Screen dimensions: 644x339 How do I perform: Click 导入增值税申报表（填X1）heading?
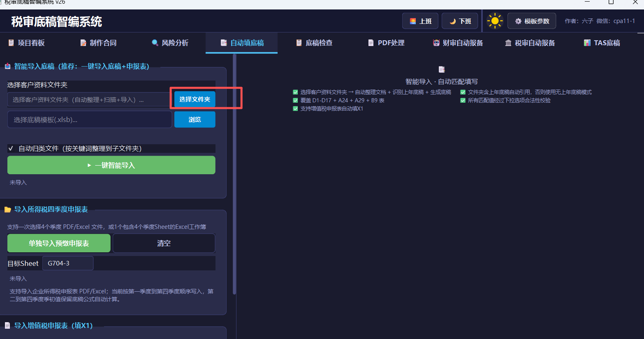[53, 325]
